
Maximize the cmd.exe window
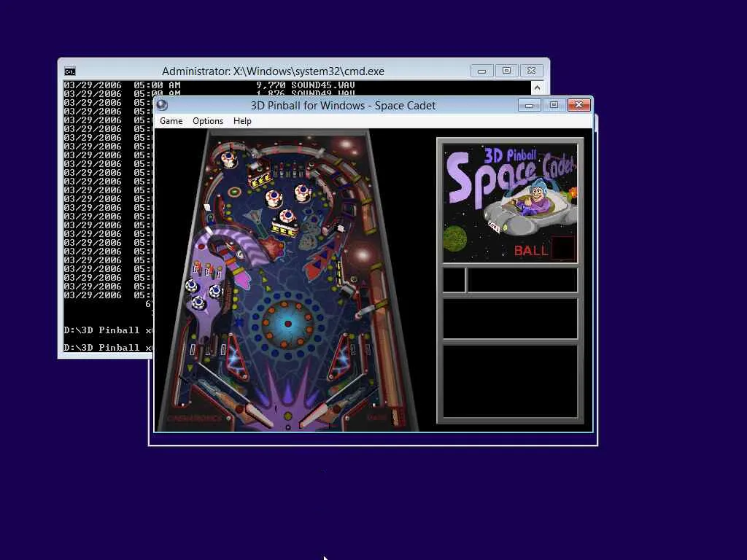tap(506, 71)
